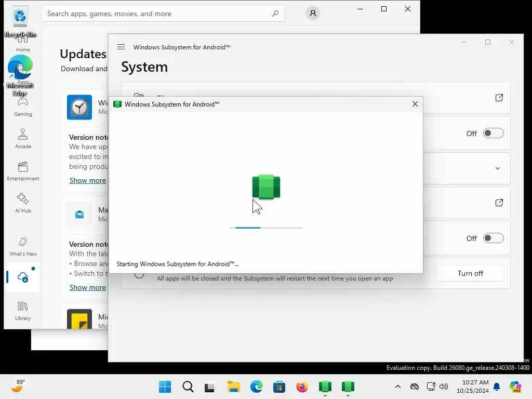The width and height of the screenshot is (532, 399).
Task: Open taskbar Search
Action: [188, 387]
